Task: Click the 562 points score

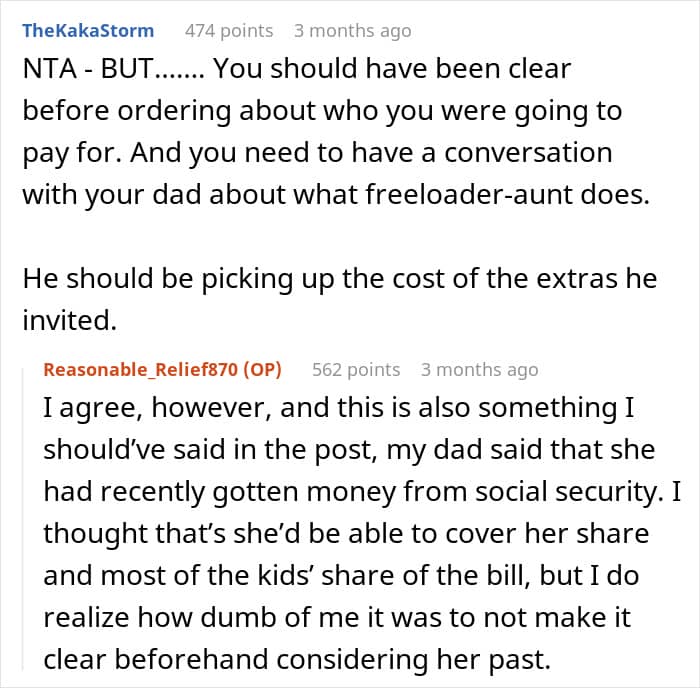Action: click(x=356, y=370)
